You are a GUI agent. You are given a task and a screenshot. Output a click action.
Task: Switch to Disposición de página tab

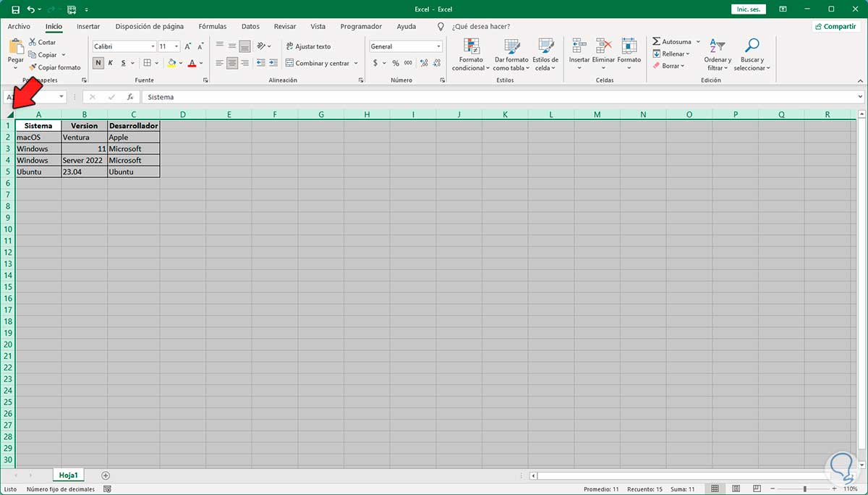(x=150, y=26)
